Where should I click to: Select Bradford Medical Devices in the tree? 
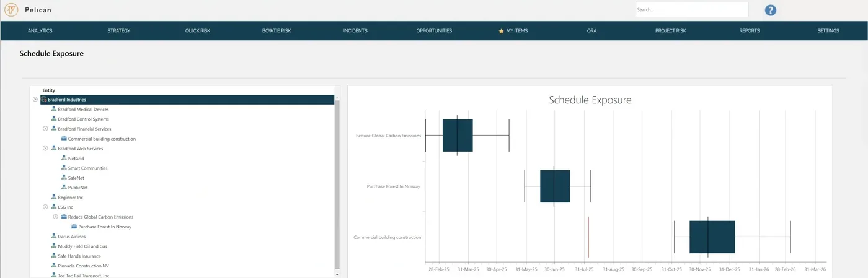[83, 110]
